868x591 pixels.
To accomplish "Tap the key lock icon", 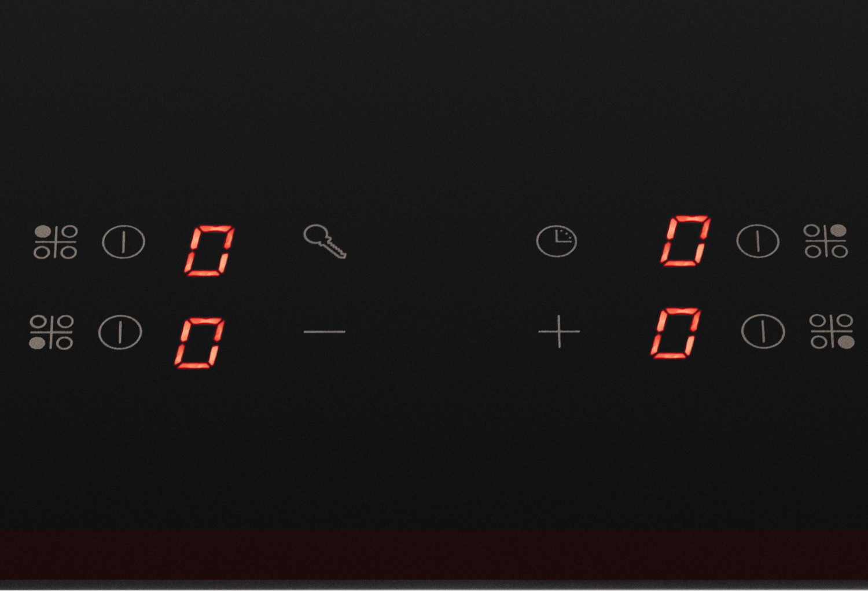I will pyautogui.click(x=325, y=241).
